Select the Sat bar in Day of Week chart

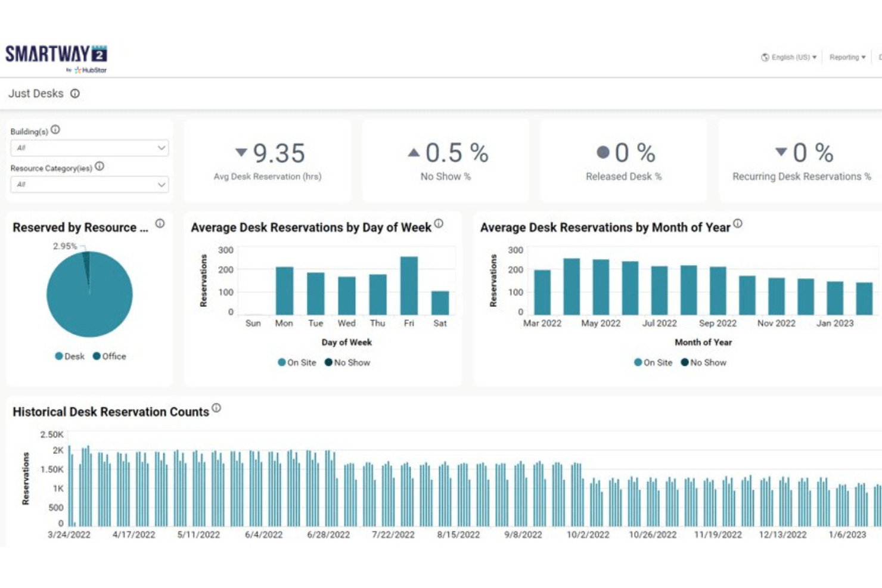pos(440,303)
